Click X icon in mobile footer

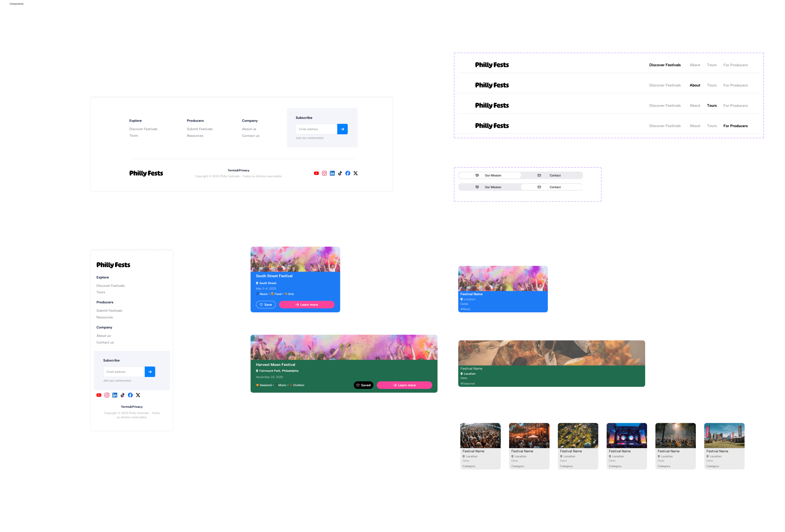[138, 395]
